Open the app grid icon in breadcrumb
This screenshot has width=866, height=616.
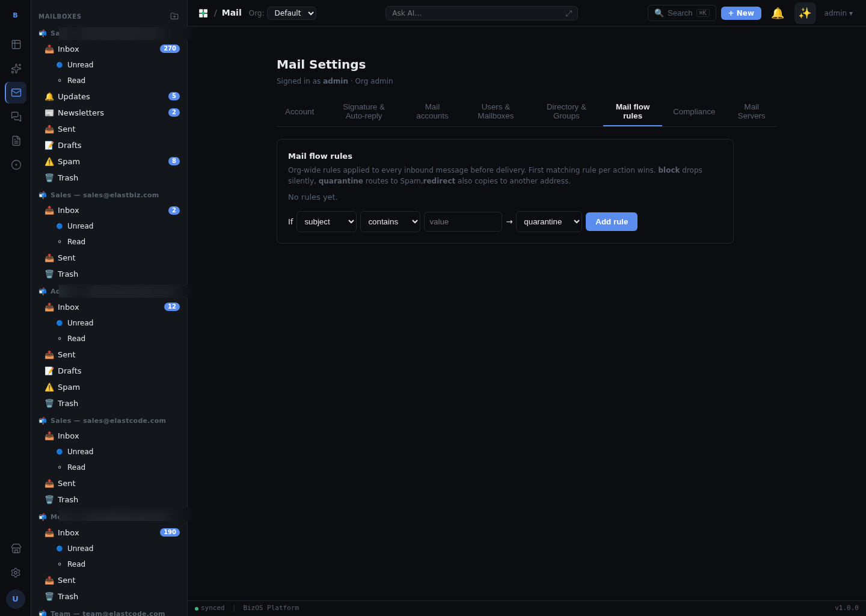pyautogui.click(x=203, y=13)
